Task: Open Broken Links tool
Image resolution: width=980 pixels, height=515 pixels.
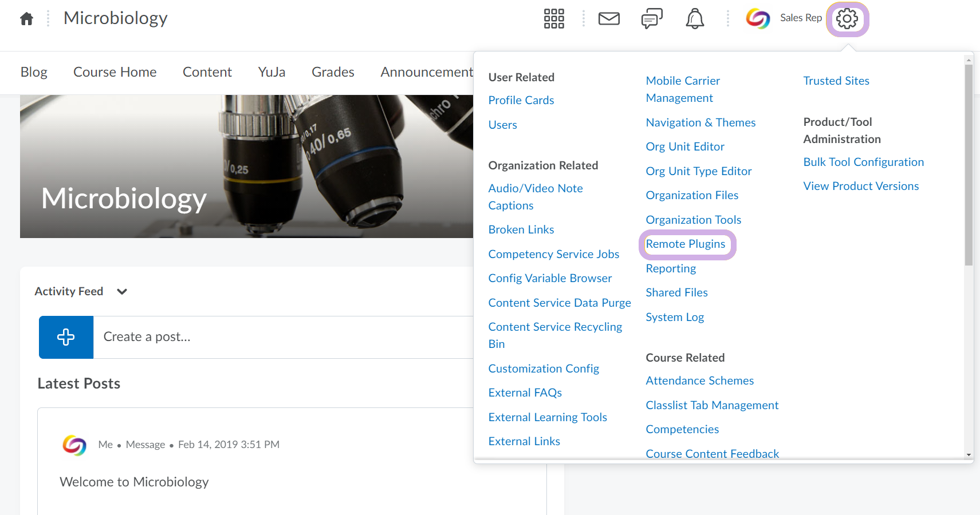Action: [521, 229]
